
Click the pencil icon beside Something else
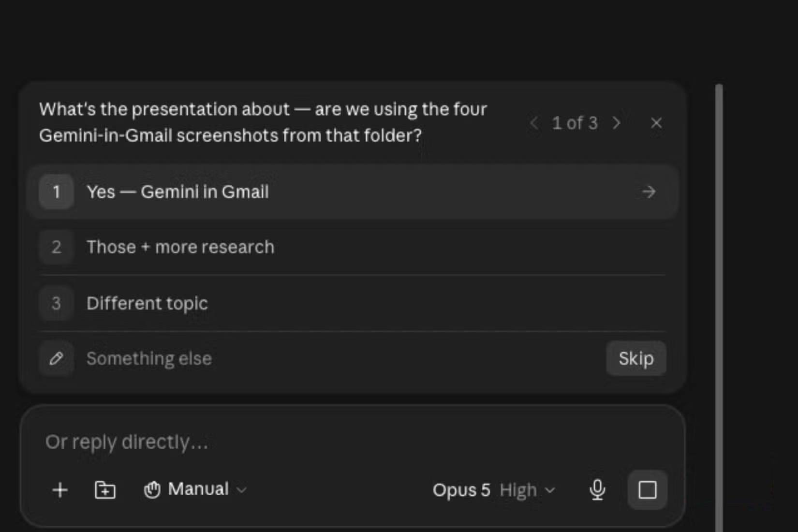(x=56, y=358)
